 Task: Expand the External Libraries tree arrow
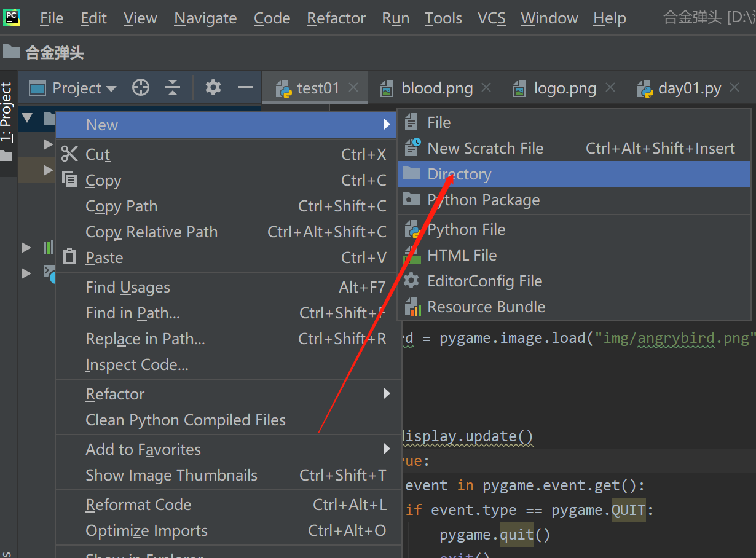point(26,247)
